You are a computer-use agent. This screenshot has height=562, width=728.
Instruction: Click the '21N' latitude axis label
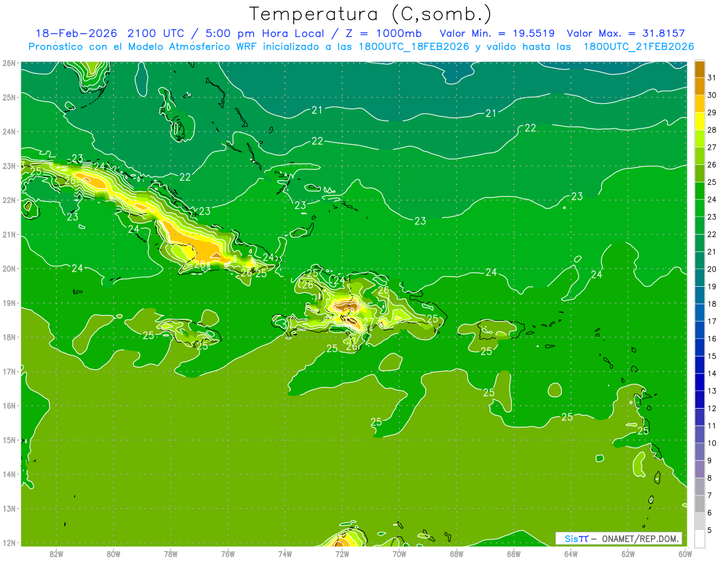tap(9, 234)
